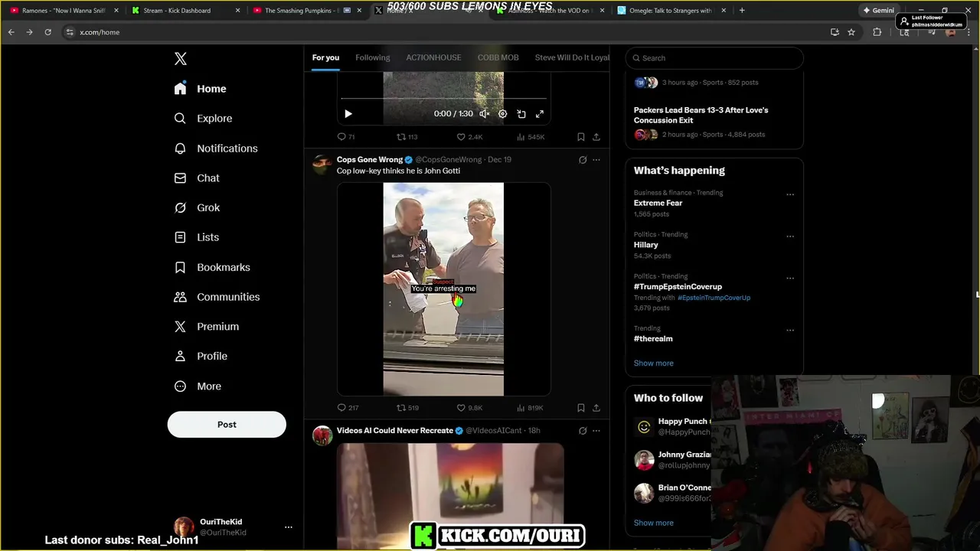The image size is (980, 551).
Task: Open options for Extreme Fear trend
Action: point(790,194)
